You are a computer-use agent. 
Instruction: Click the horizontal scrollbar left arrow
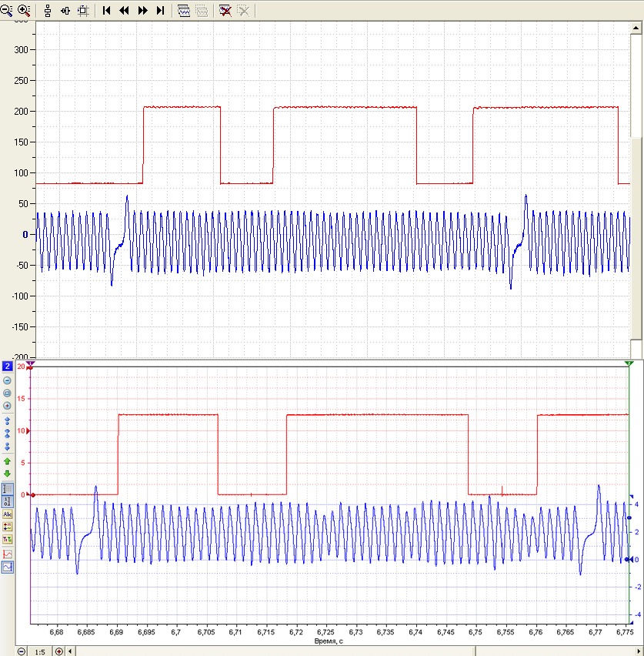coord(70,651)
